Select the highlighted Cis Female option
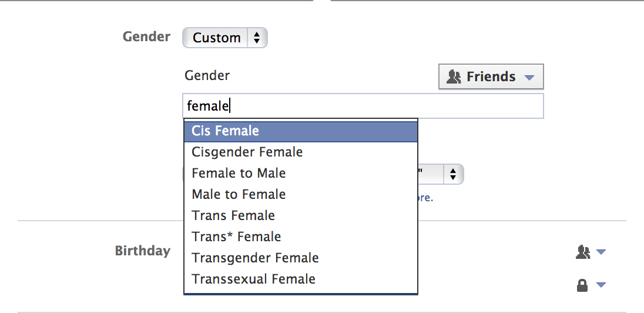The height and width of the screenshot is (313, 644). [300, 131]
